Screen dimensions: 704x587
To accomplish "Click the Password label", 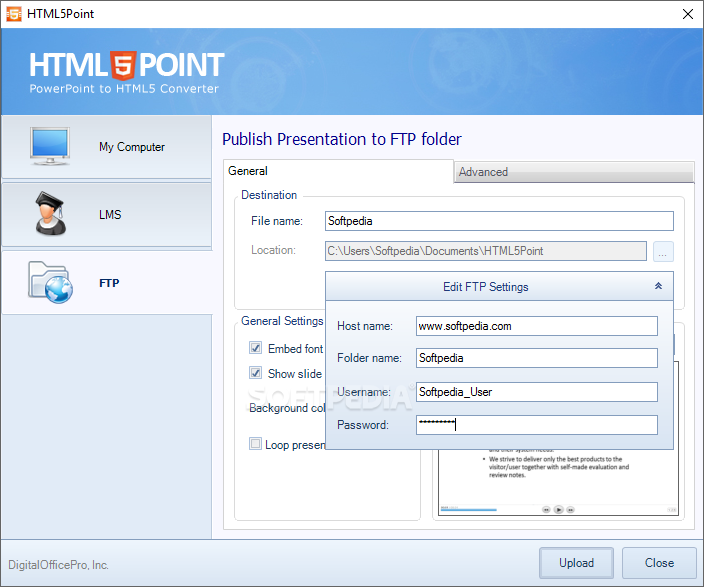I will [363, 425].
